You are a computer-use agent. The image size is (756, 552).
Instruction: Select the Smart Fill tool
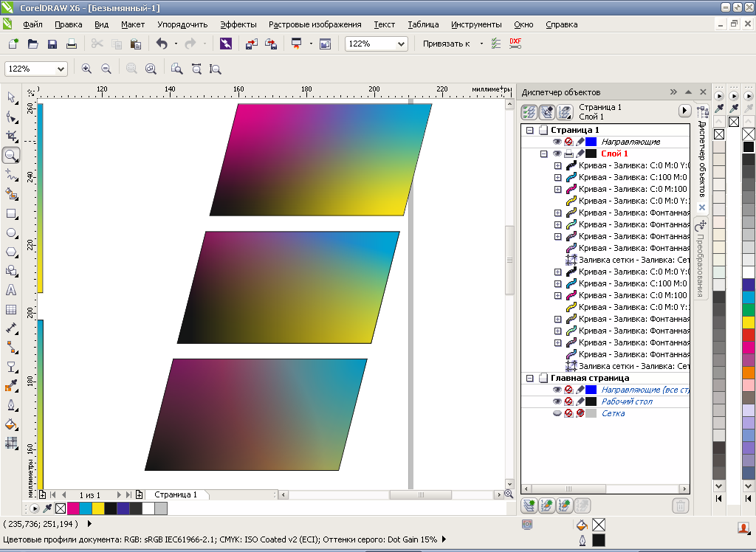(x=11, y=194)
